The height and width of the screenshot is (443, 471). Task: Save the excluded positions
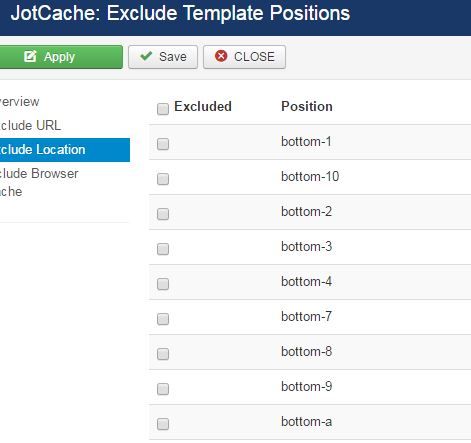163,57
